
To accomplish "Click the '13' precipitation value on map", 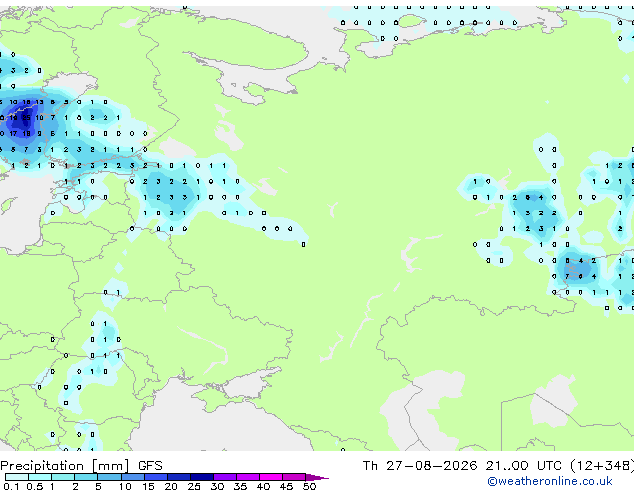I will (39, 102).
